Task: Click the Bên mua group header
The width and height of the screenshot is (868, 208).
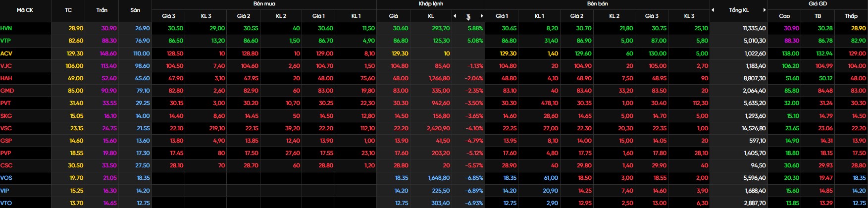Action: (x=264, y=3)
